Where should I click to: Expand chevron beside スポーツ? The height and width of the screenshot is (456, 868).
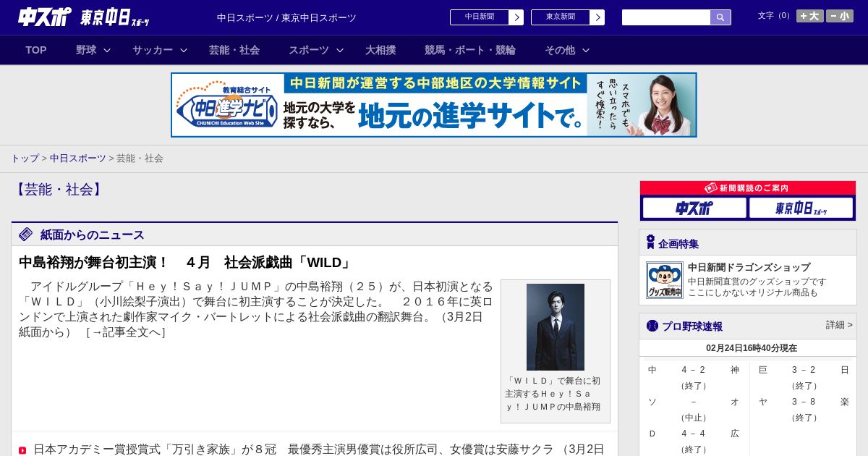[340, 51]
